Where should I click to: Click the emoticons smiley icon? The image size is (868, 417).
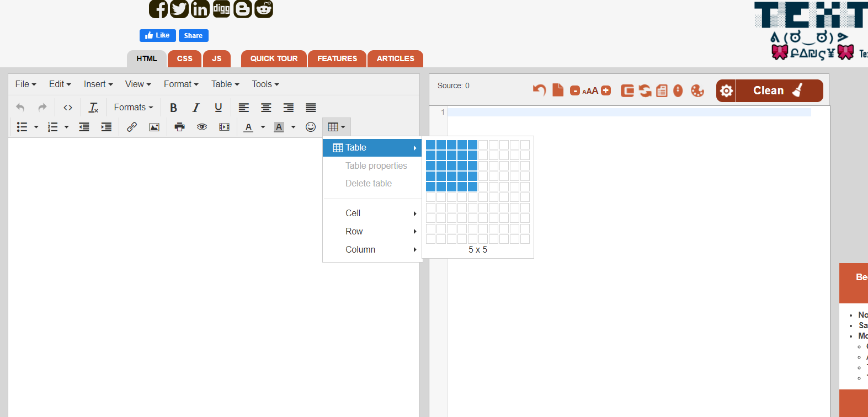pyautogui.click(x=311, y=127)
